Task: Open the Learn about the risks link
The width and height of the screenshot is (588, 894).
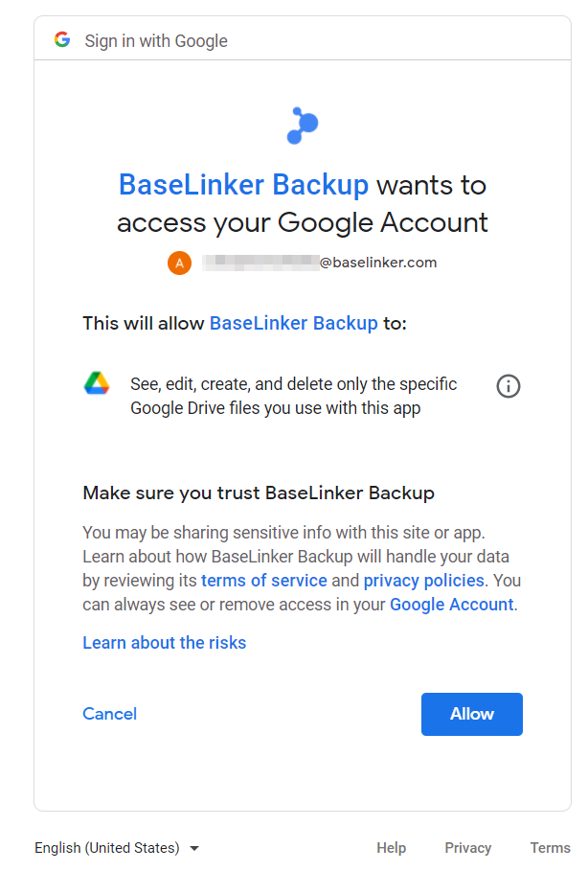Action: pos(165,643)
